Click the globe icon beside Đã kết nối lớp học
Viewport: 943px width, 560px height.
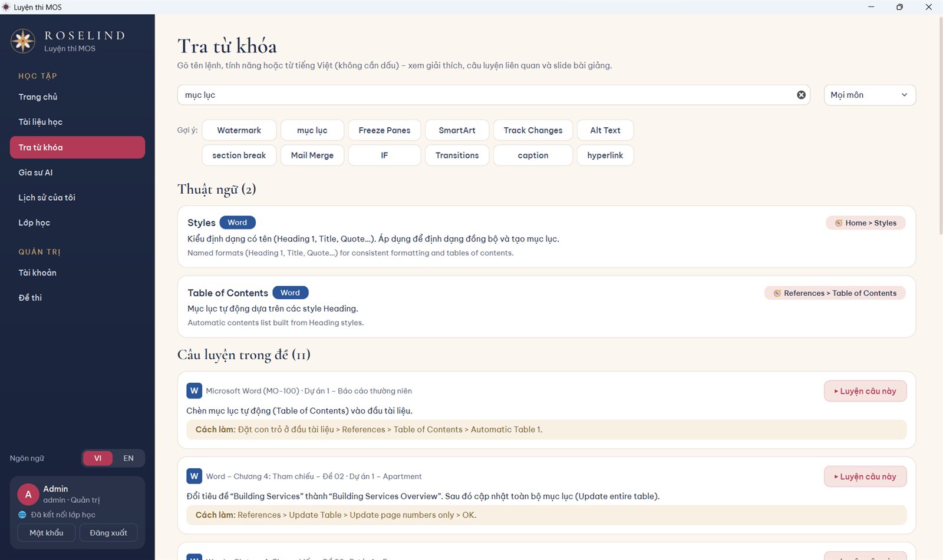22,515
